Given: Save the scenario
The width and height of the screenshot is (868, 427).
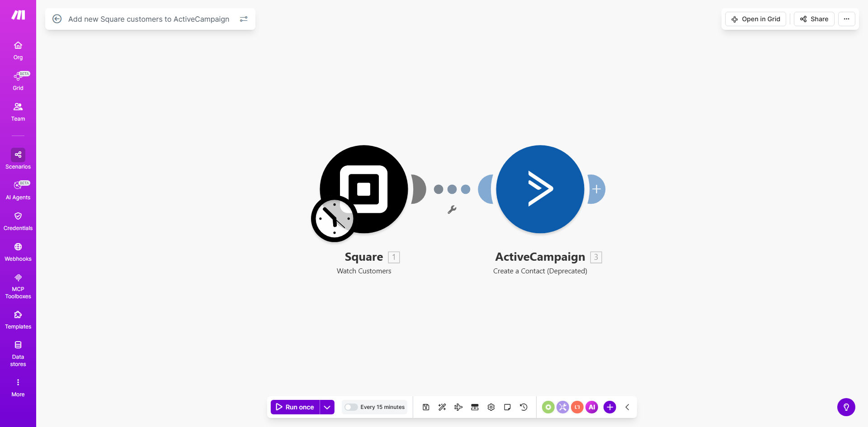Looking at the screenshot, I should click(426, 407).
